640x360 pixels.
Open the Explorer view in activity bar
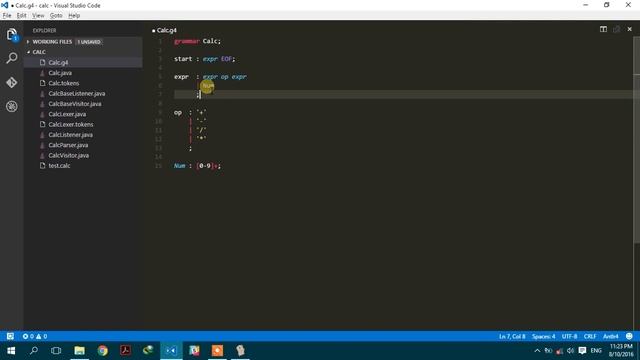[x=12, y=35]
